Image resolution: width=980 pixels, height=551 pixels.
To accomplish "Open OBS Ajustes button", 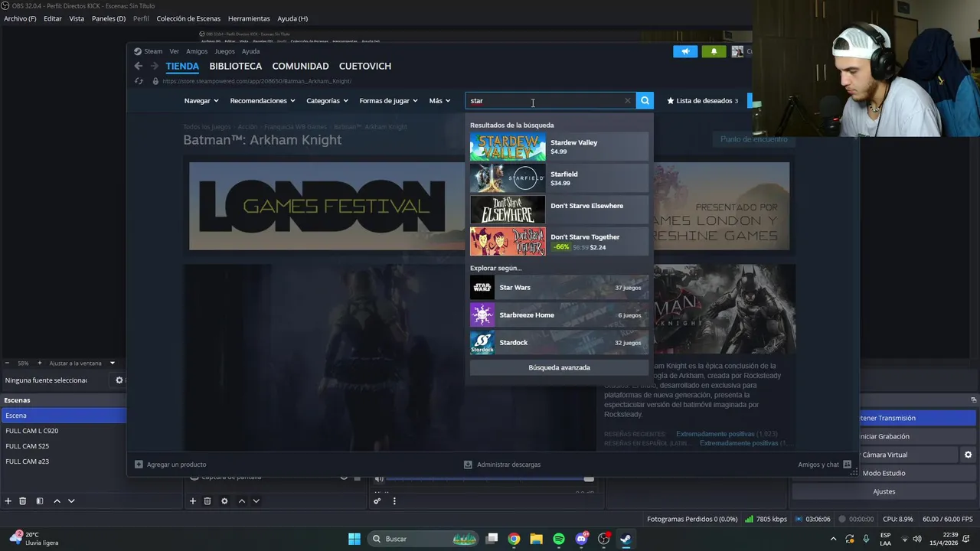I will 884,491.
